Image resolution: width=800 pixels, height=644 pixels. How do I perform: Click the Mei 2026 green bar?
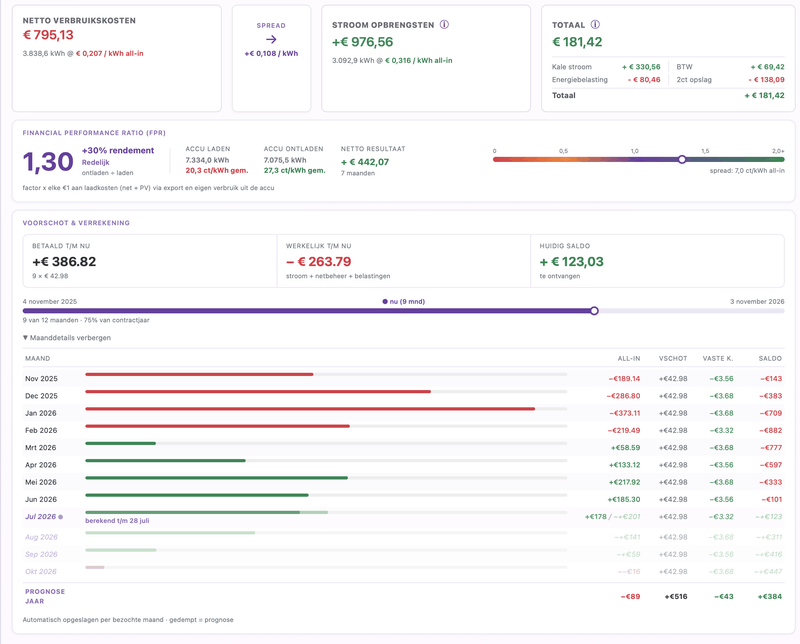tap(216, 478)
